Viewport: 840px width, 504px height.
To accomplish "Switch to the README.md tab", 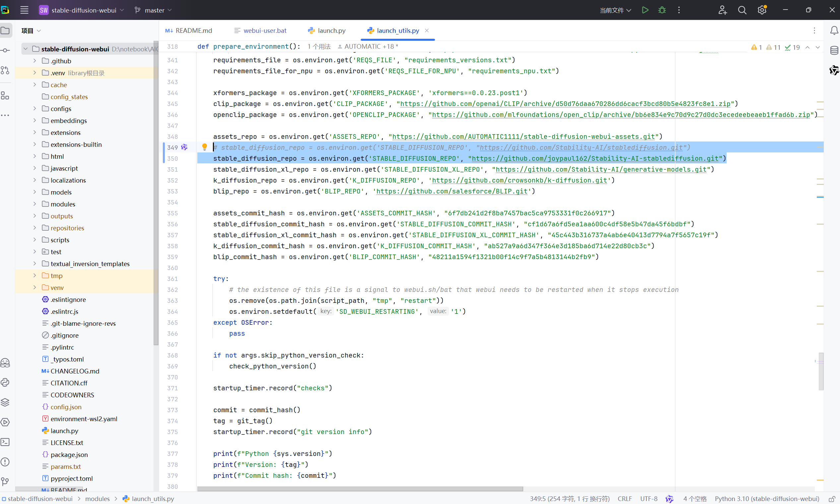I will 193,30.
